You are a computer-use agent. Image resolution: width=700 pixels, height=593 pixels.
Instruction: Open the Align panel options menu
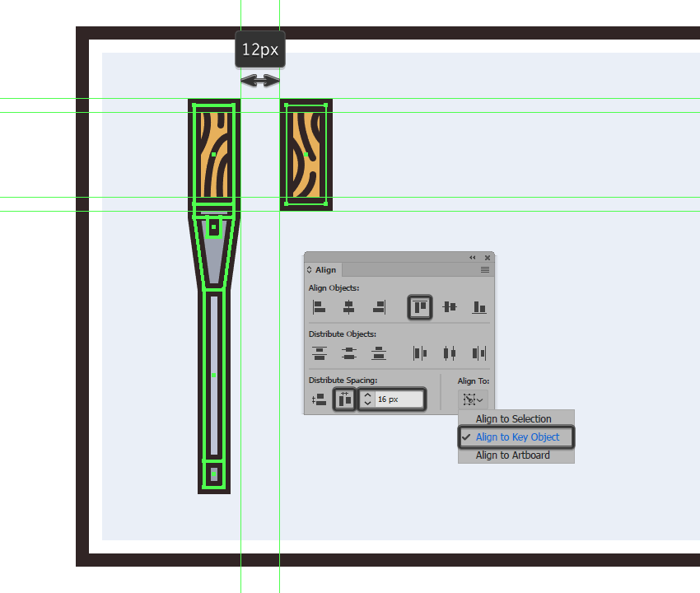pos(485,269)
